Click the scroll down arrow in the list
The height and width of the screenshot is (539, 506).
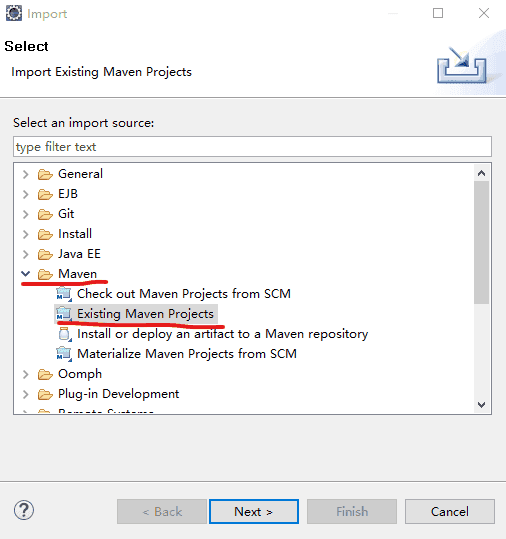pos(482,405)
